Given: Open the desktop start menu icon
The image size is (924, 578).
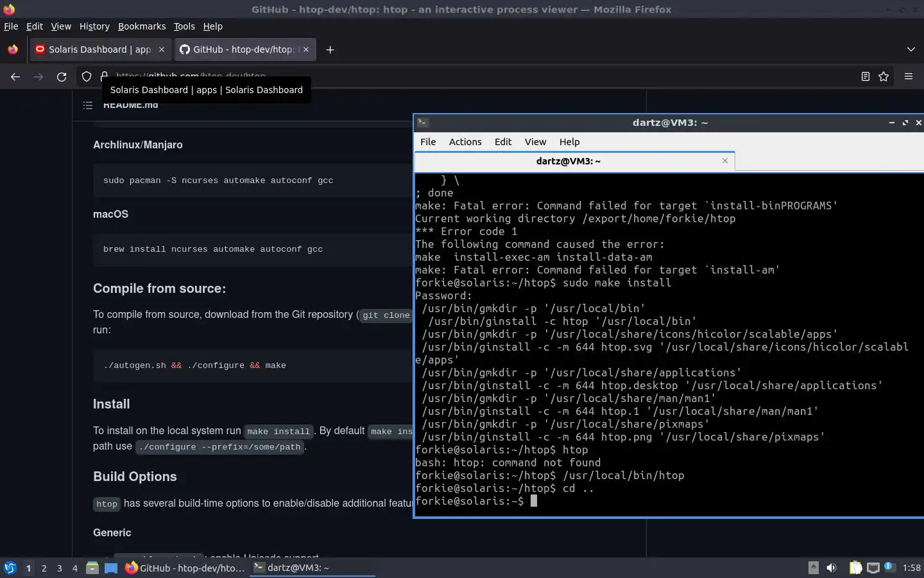Looking at the screenshot, I should click(10, 568).
